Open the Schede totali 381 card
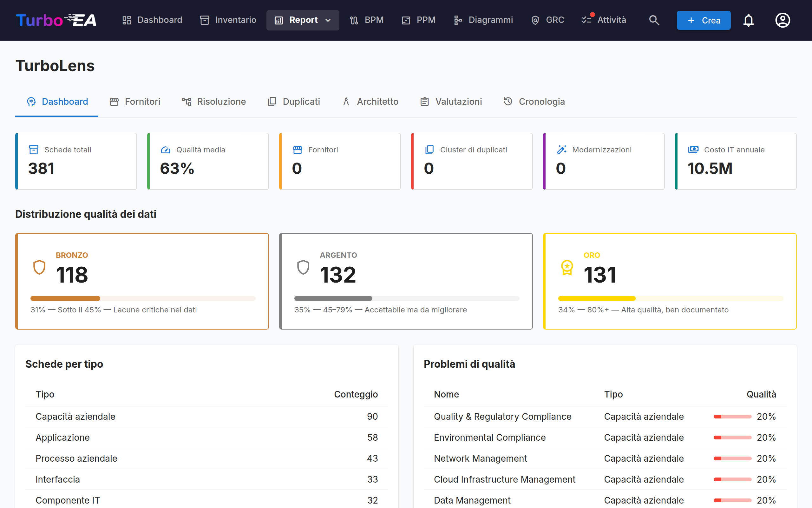 point(76,161)
